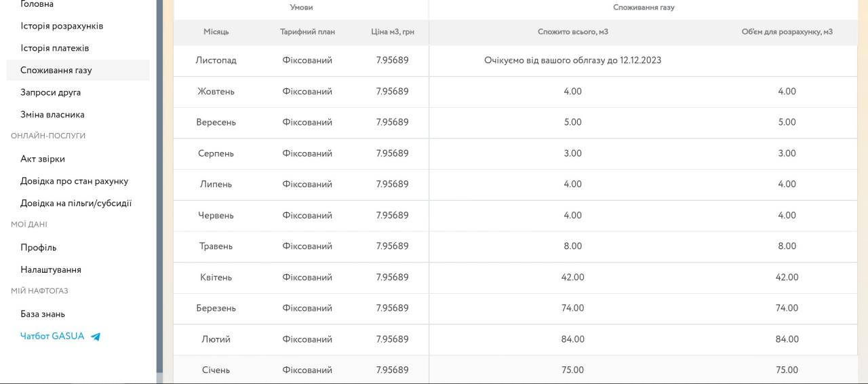This screenshot has width=868, height=384.
Task: Select the Листопад row
Action: pyautogui.click(x=515, y=60)
